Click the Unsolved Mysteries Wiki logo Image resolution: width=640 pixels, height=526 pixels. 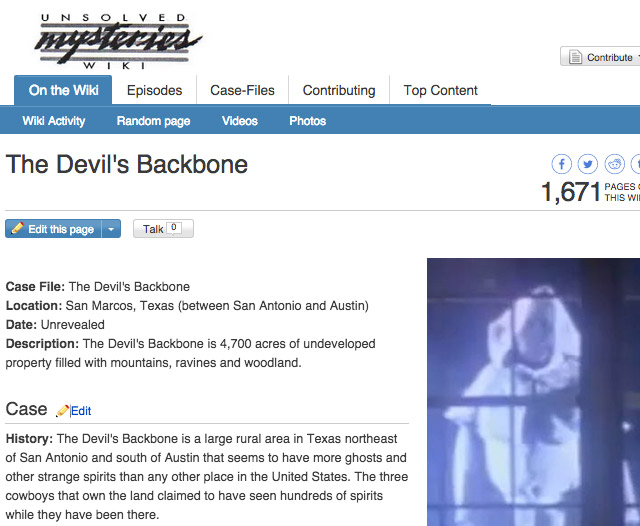point(117,41)
